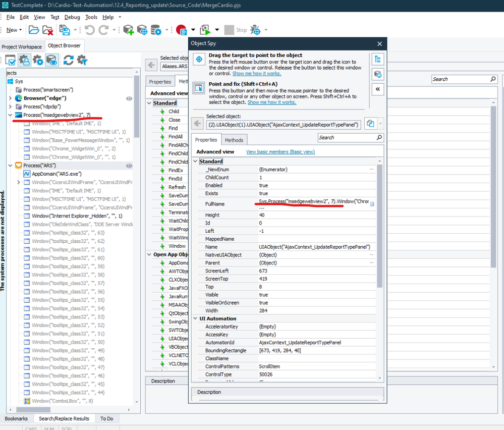Toggle the cube-with-eye Object Browser toolbar button

(51, 61)
